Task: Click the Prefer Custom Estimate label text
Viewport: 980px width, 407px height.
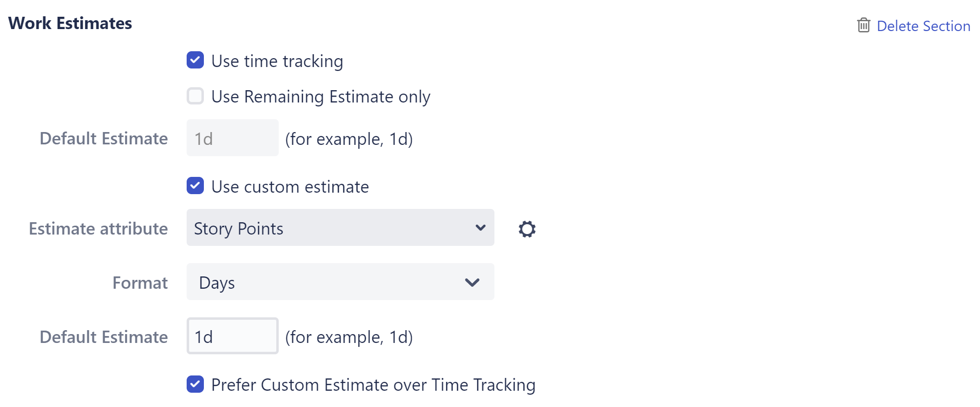Action: (x=373, y=385)
